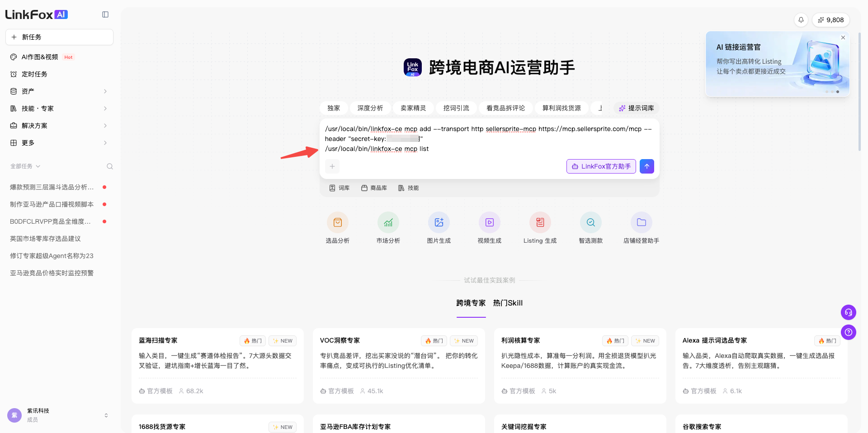Viewport: 868px width, 433px height.
Task: Open task 修订专家超级Agent名称为23
Action: pos(59,256)
